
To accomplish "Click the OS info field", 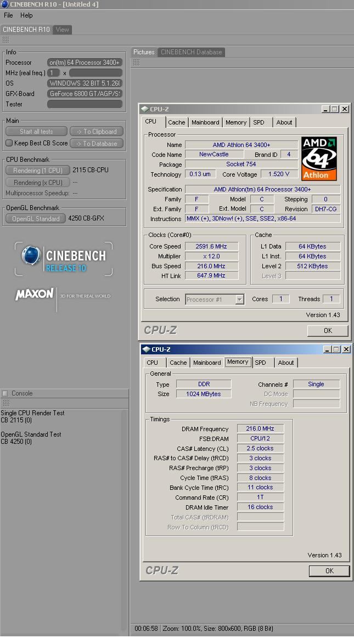I will (x=85, y=83).
